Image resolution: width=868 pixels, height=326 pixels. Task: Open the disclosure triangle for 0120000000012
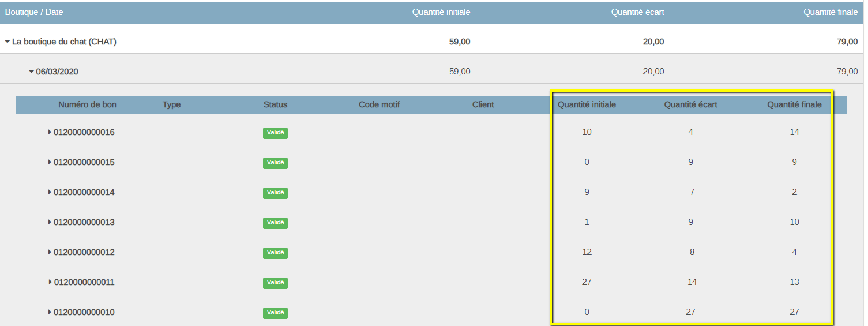click(50, 252)
